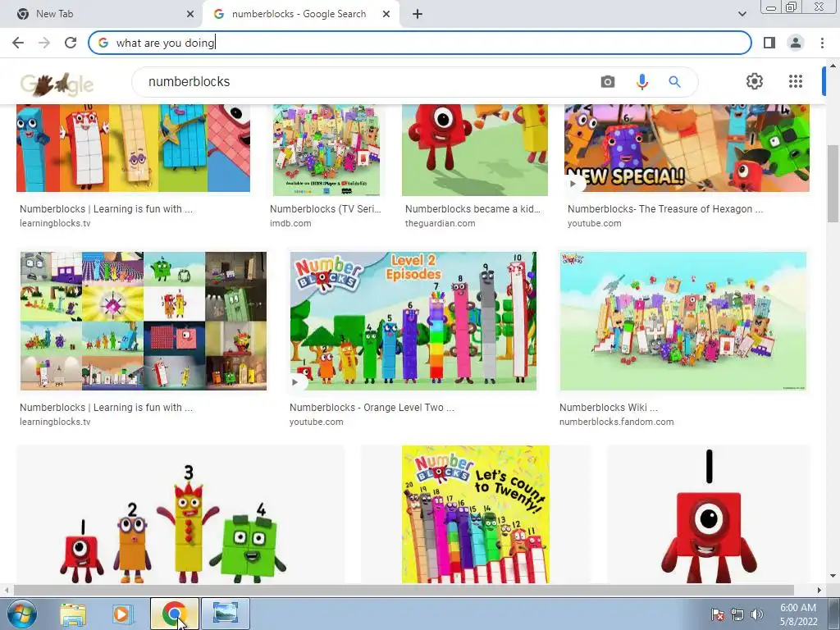Open a new tab with the plus button
Image resolution: width=840 pixels, height=630 pixels.
418,14
